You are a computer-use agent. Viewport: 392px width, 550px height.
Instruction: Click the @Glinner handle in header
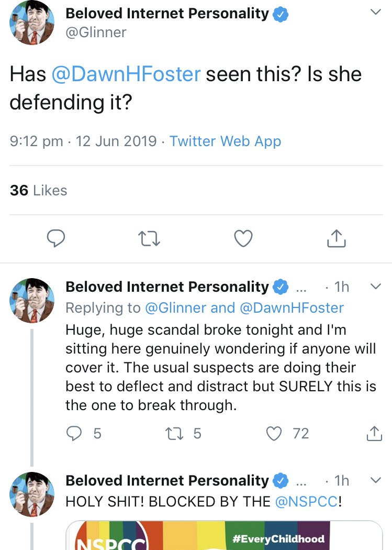pyautogui.click(x=96, y=32)
